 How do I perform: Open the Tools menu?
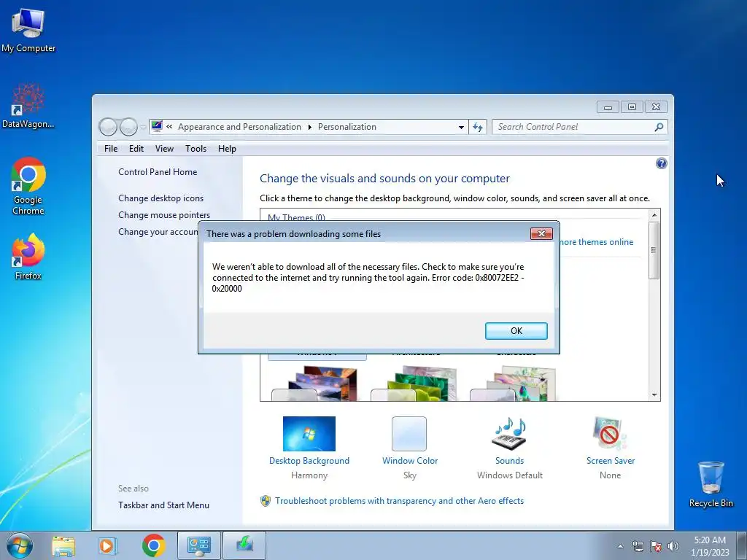pyautogui.click(x=196, y=149)
